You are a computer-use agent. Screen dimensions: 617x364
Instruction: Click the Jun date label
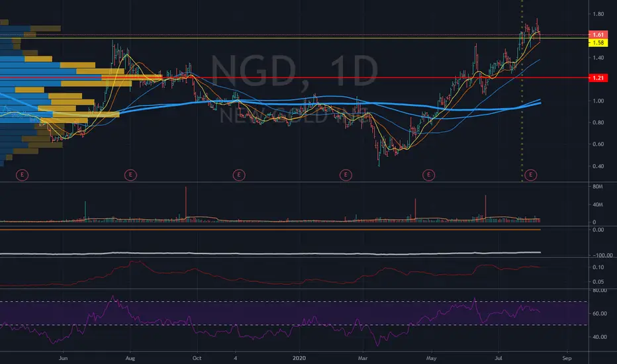pos(63,358)
